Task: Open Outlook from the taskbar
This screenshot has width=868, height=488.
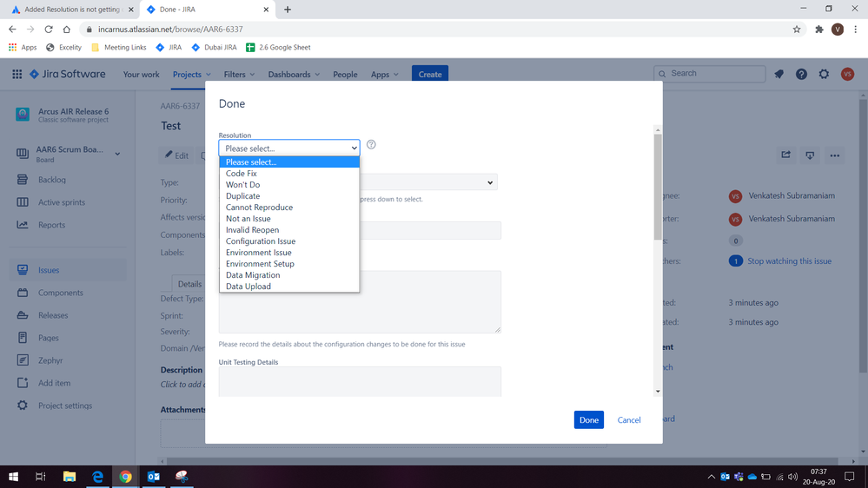Action: click(x=154, y=477)
